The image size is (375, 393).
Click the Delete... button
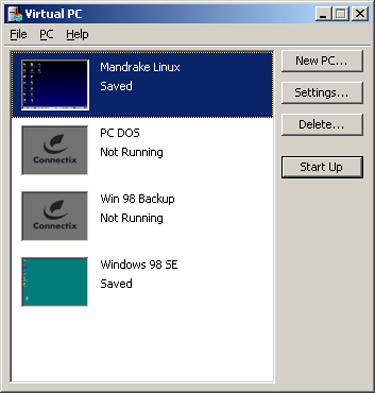(x=322, y=125)
